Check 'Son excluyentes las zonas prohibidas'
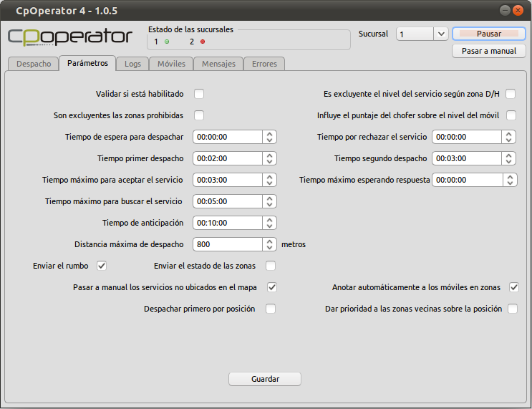 pos(199,115)
